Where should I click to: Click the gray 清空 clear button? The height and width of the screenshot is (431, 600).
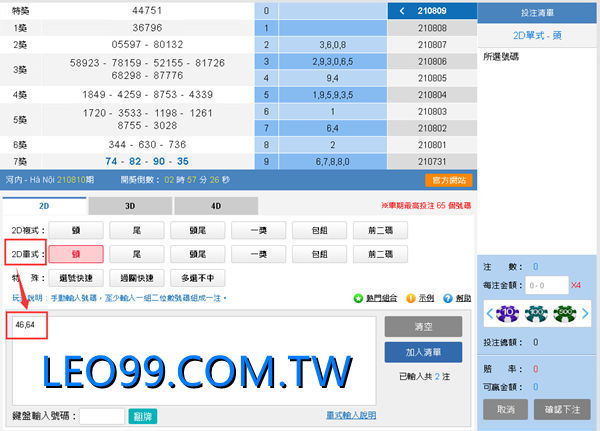click(x=423, y=327)
